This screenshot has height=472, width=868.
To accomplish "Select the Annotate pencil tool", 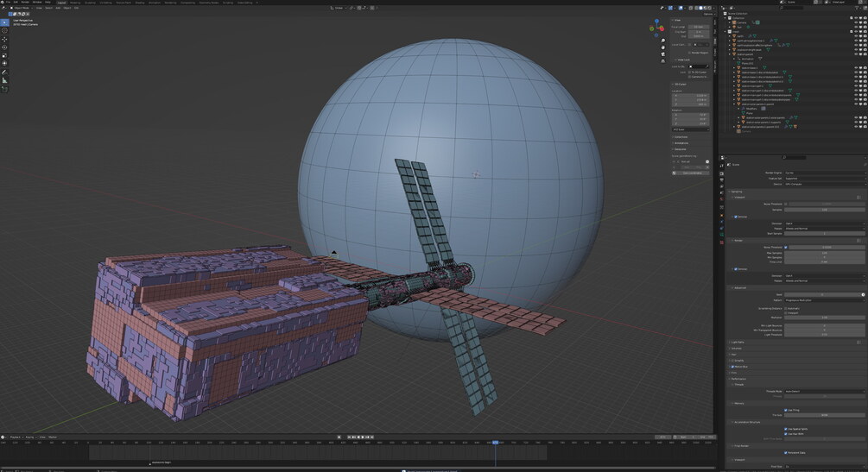I will coord(4,72).
